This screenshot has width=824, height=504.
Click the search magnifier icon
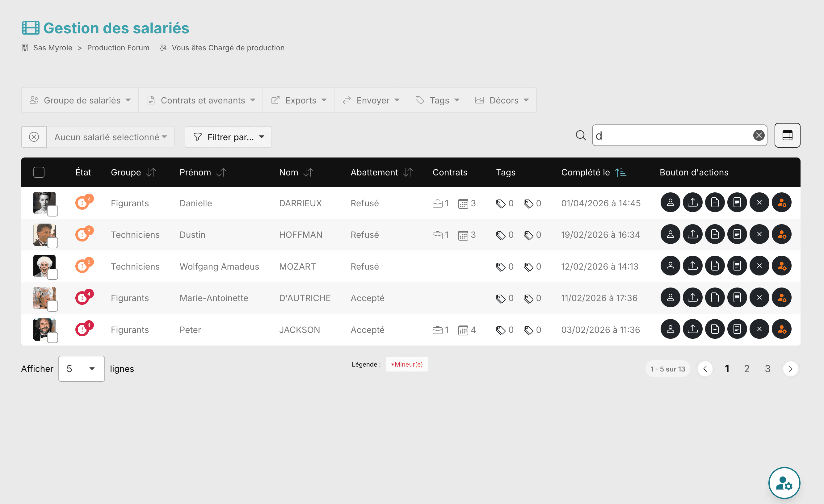point(581,136)
